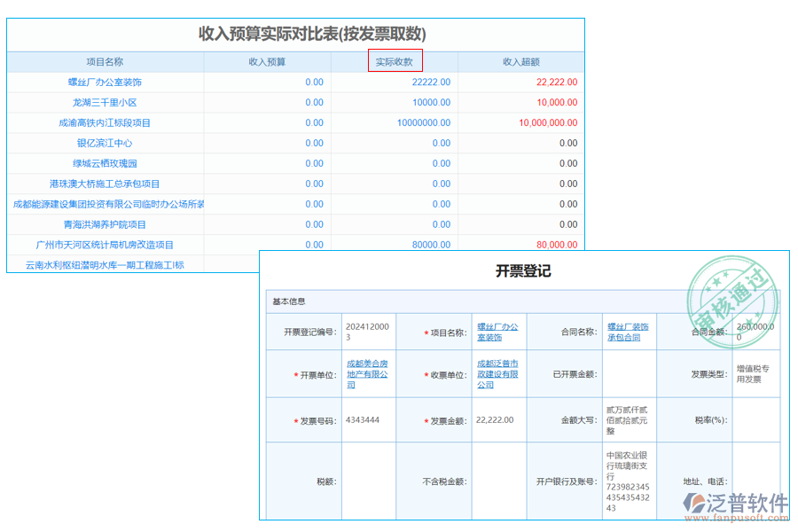
Task: Open the 螺丝厂办公室装饰 project link
Action: (x=105, y=82)
